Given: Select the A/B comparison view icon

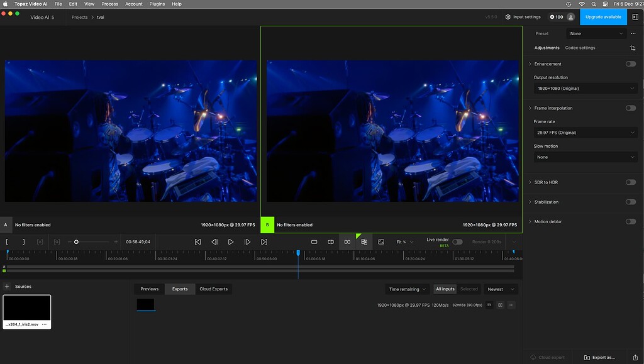Looking at the screenshot, I should [x=364, y=241].
